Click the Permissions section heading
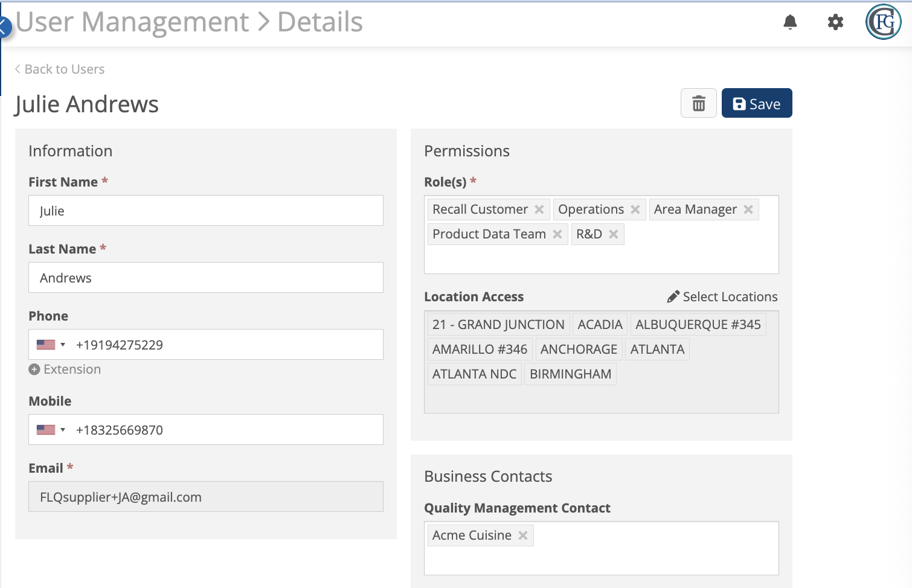Image resolution: width=912 pixels, height=588 pixels. (467, 151)
